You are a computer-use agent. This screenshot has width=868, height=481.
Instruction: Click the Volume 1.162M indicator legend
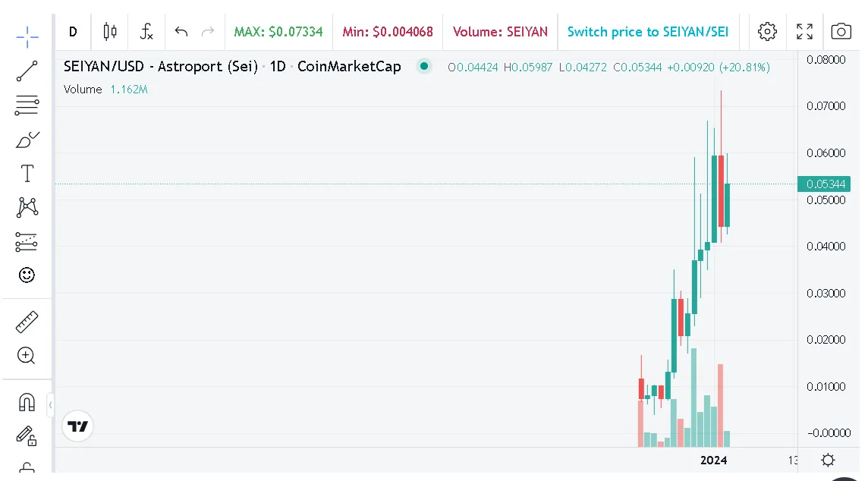[105, 89]
